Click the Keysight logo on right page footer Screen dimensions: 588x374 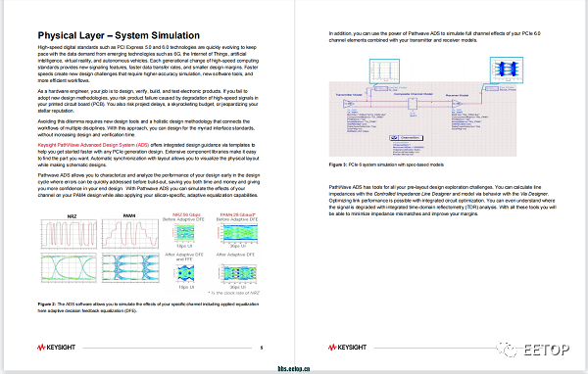point(347,348)
